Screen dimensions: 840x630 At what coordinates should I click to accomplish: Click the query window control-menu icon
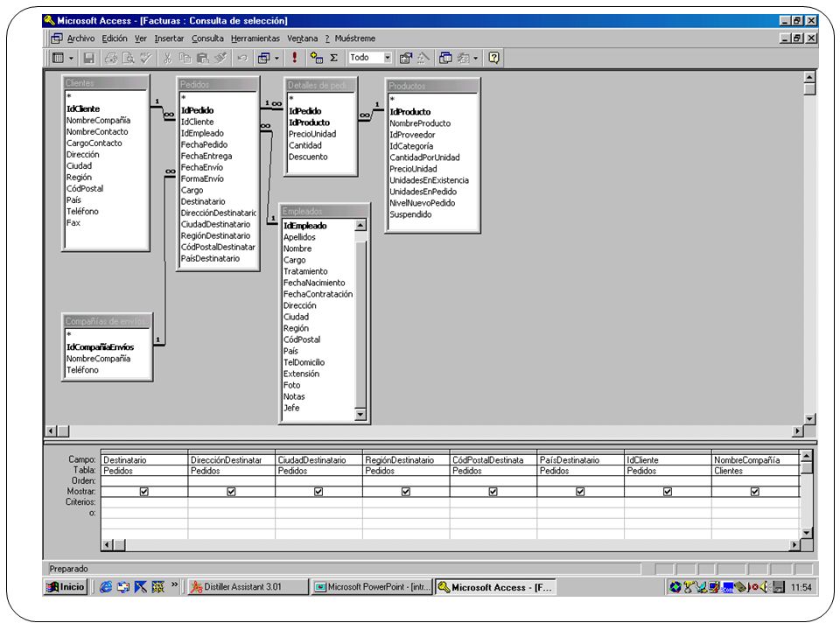click(56, 38)
